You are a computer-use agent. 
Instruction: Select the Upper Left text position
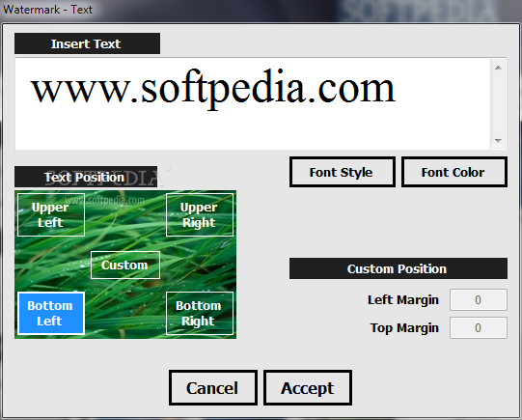pos(51,215)
